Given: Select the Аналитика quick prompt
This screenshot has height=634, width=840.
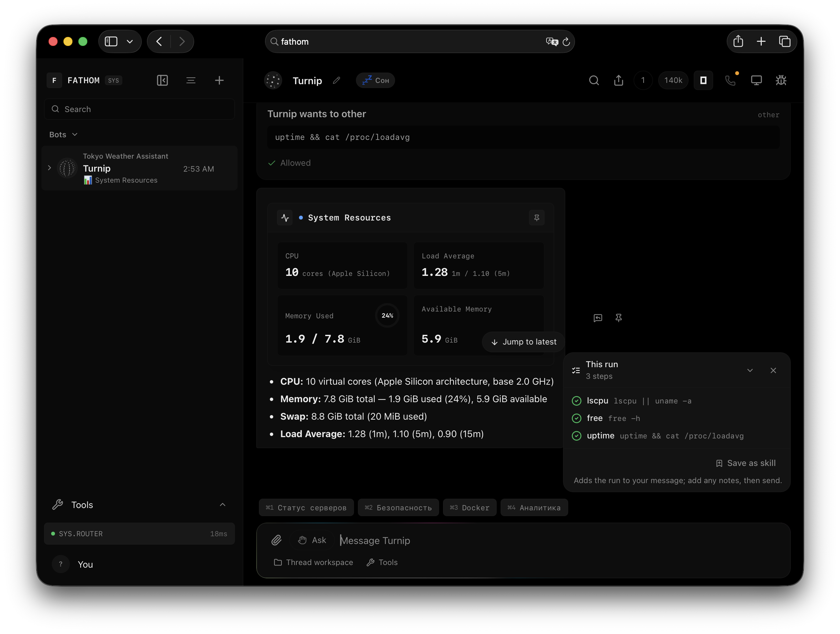Looking at the screenshot, I should tap(534, 507).
